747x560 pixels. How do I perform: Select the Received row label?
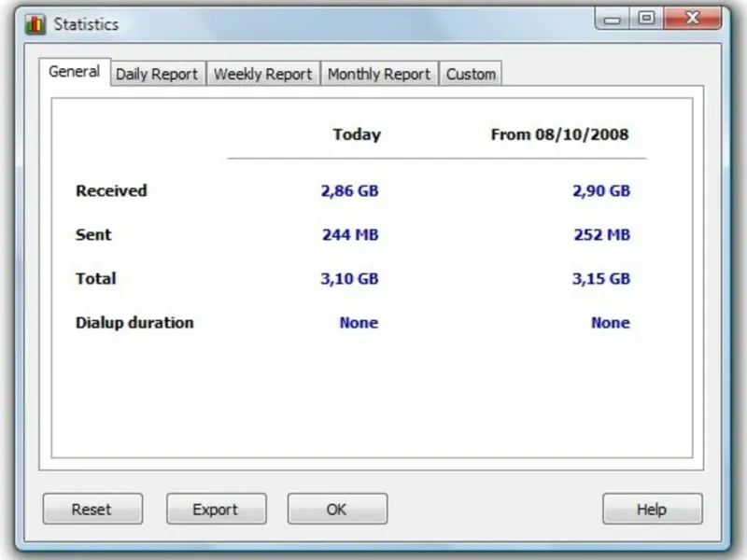click(x=111, y=191)
